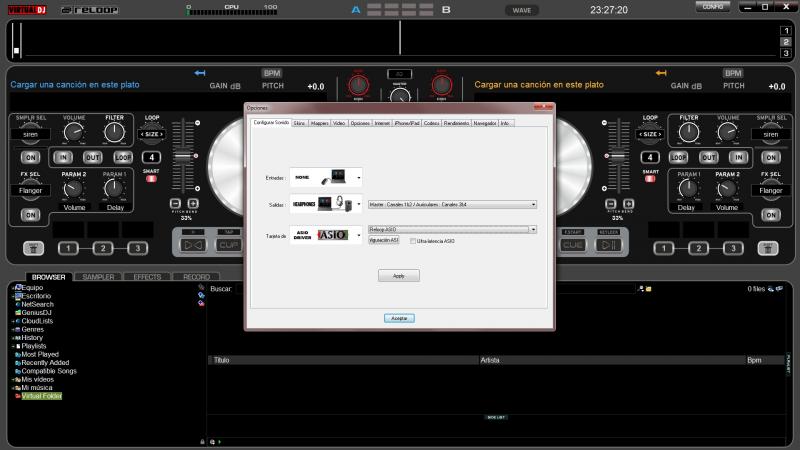The height and width of the screenshot is (450, 800).
Task: Click the right deck CUE button
Action: click(x=573, y=245)
